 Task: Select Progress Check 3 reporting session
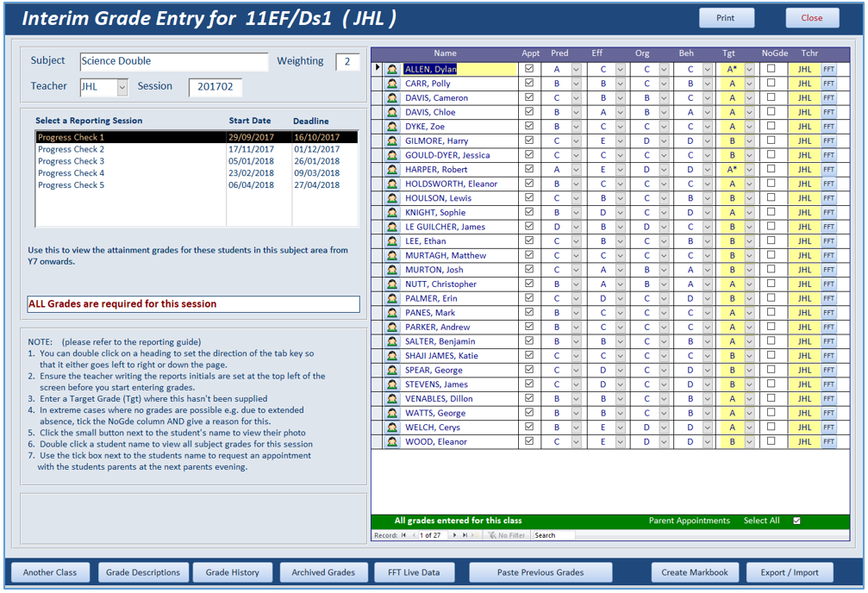(x=197, y=161)
